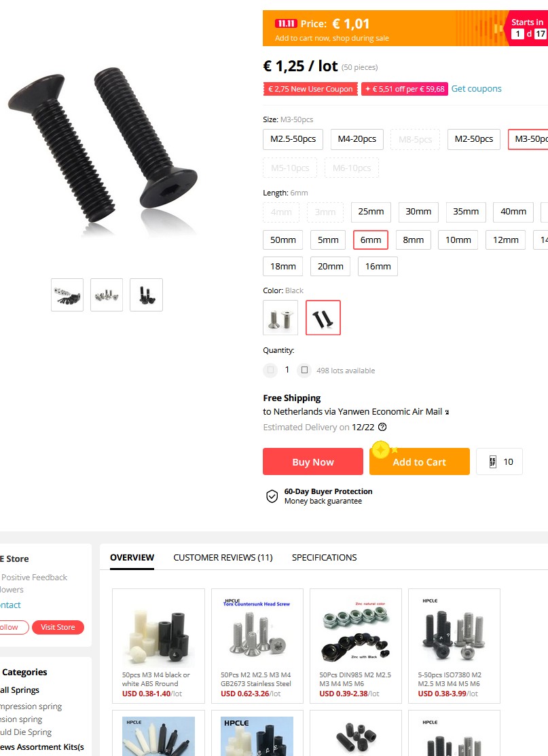Image resolution: width=548 pixels, height=756 pixels.
Task: Click the 'USD 0.39-2.38/lot' price text
Action: tap(349, 694)
